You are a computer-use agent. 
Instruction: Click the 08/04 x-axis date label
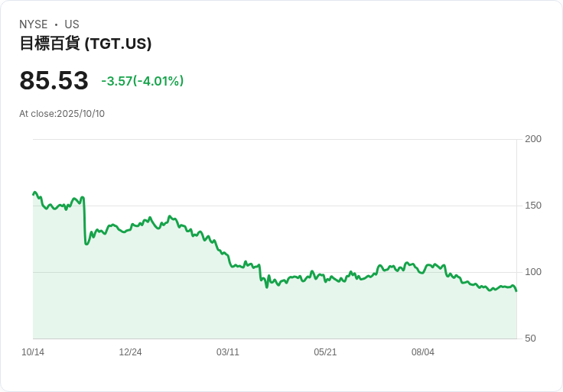tap(422, 352)
